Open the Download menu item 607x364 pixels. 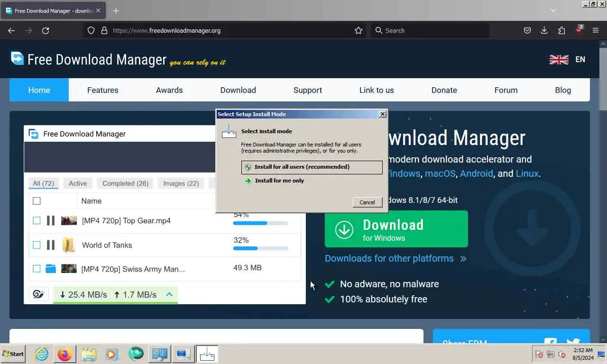[238, 90]
